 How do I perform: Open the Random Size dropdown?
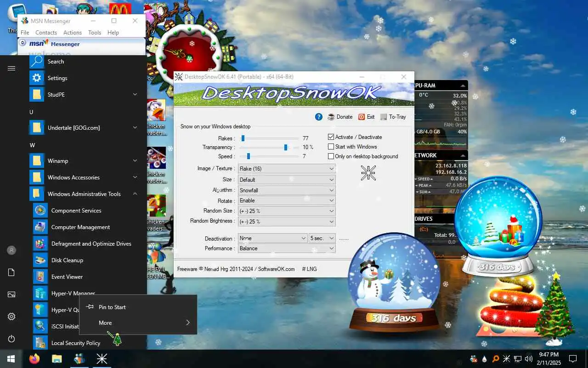[x=287, y=211]
